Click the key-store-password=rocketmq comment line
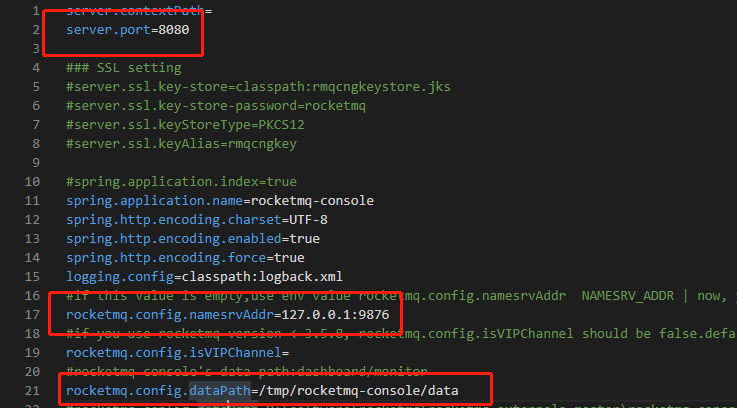Image resolution: width=737 pixels, height=408 pixels. coord(216,106)
